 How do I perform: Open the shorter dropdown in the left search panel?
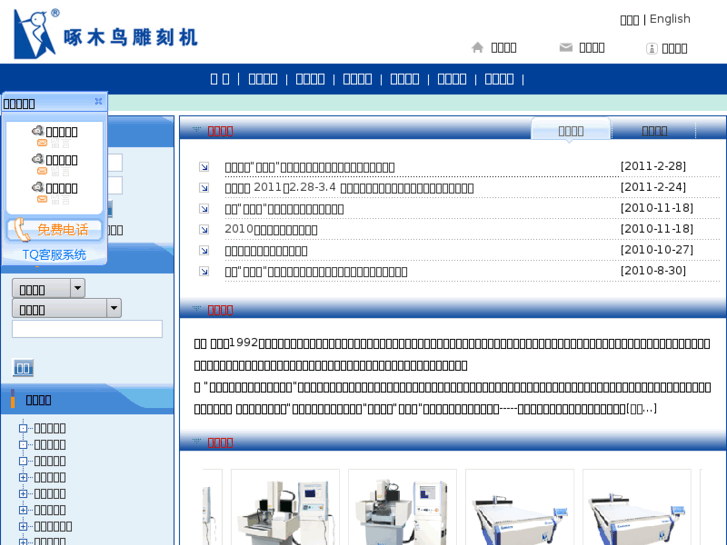click(49, 289)
